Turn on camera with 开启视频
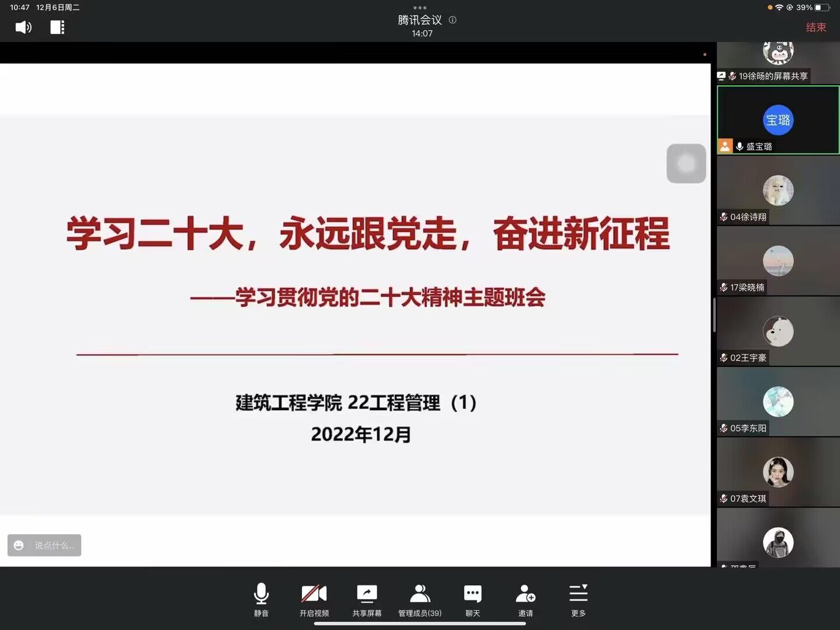 [314, 599]
